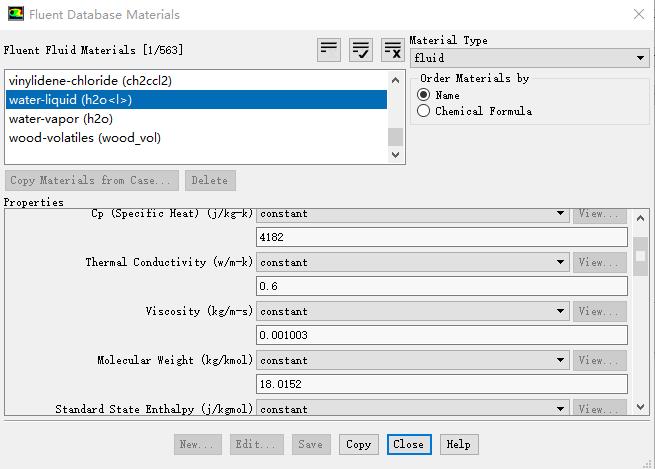Click materials list scroll down arrow

pos(396,155)
